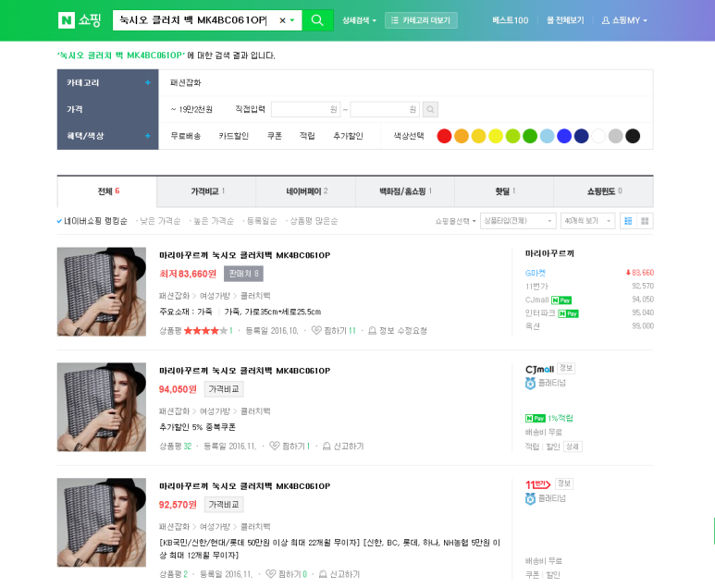Focus the minimum price input field

[305, 109]
